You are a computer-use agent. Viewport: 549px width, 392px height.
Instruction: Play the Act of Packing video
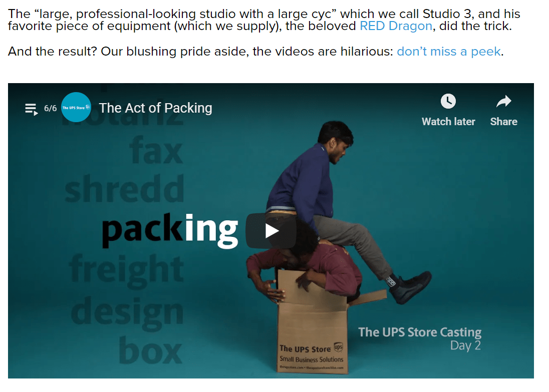pyautogui.click(x=270, y=231)
